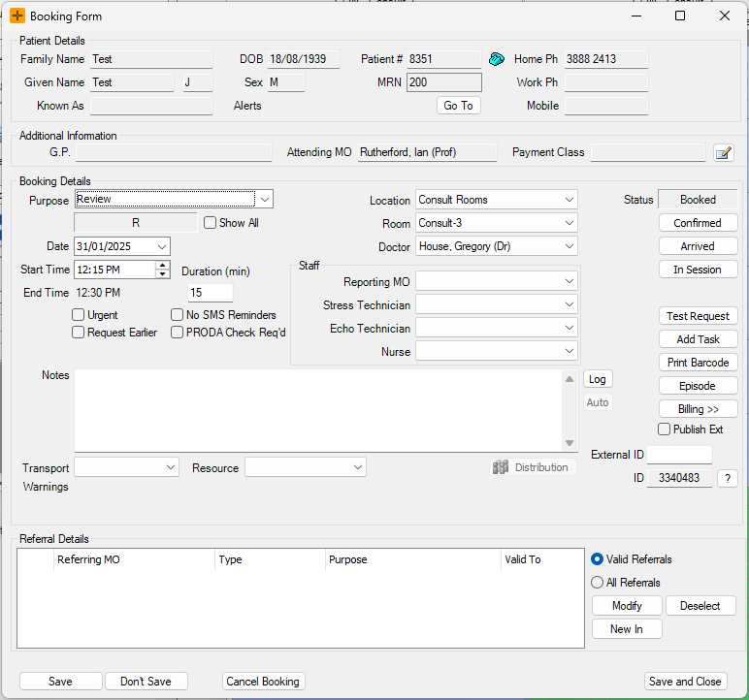
Task: Click the Valid To column header
Action: click(x=539, y=559)
